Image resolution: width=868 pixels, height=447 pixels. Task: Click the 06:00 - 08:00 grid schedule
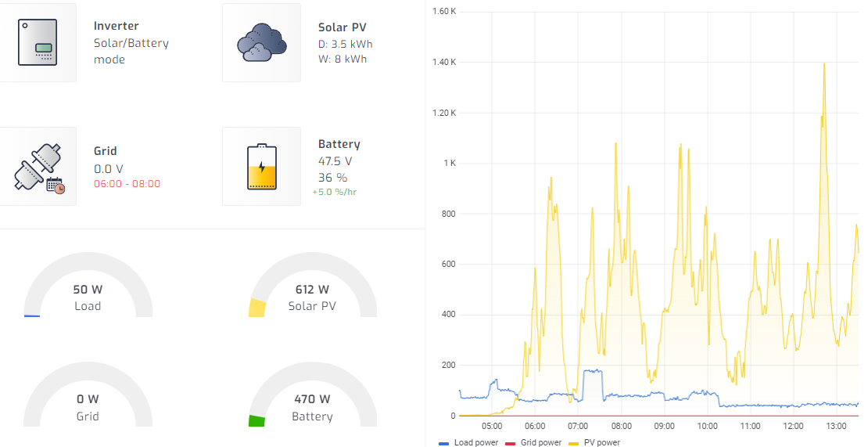[127, 184]
